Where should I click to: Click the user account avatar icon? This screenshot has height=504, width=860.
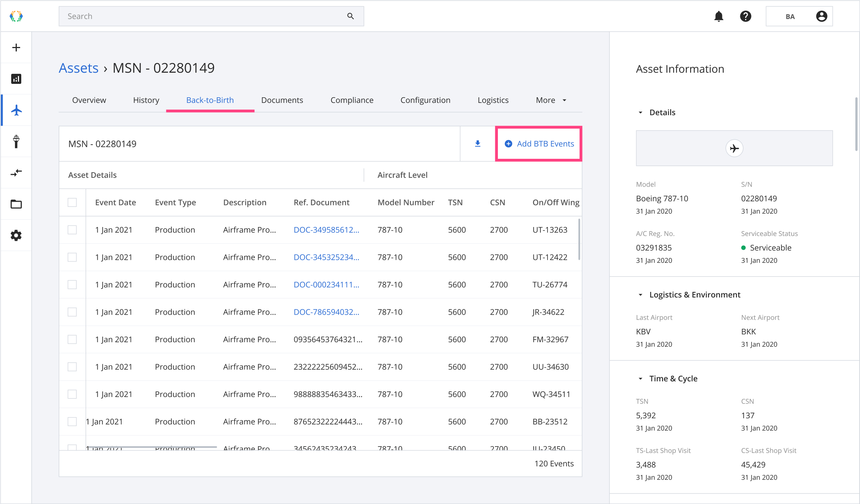822,16
